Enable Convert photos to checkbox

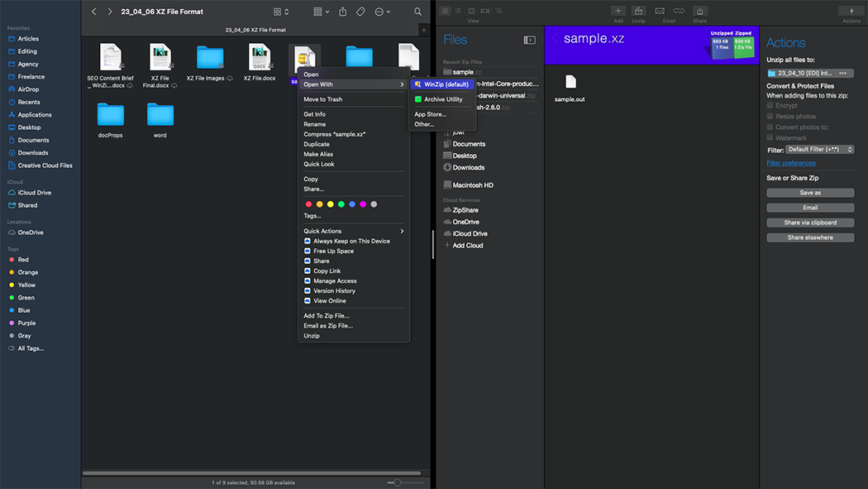tap(770, 127)
